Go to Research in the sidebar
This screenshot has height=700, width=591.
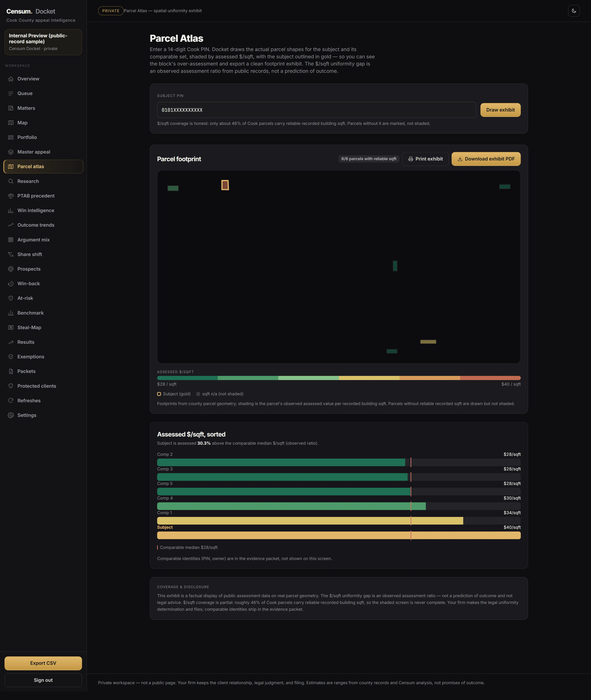click(x=43, y=181)
